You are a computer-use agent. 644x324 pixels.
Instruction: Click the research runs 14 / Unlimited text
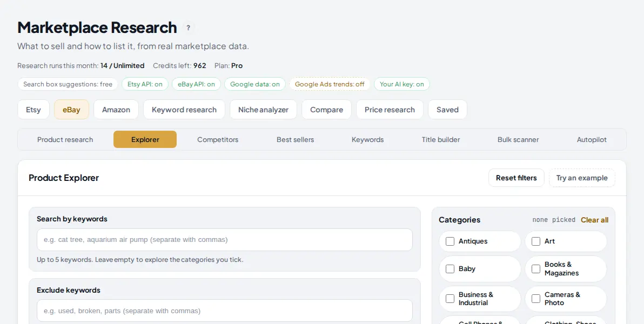(x=123, y=66)
